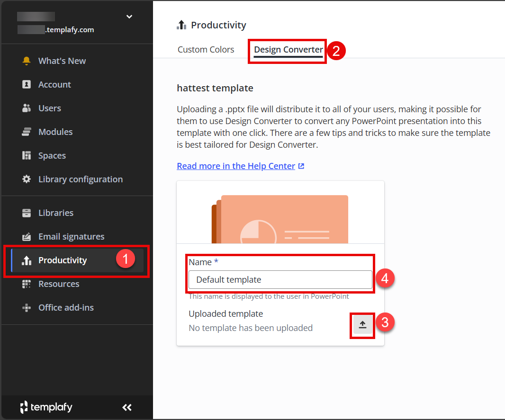This screenshot has height=420, width=505.
Task: Click the Name input field
Action: click(280, 280)
